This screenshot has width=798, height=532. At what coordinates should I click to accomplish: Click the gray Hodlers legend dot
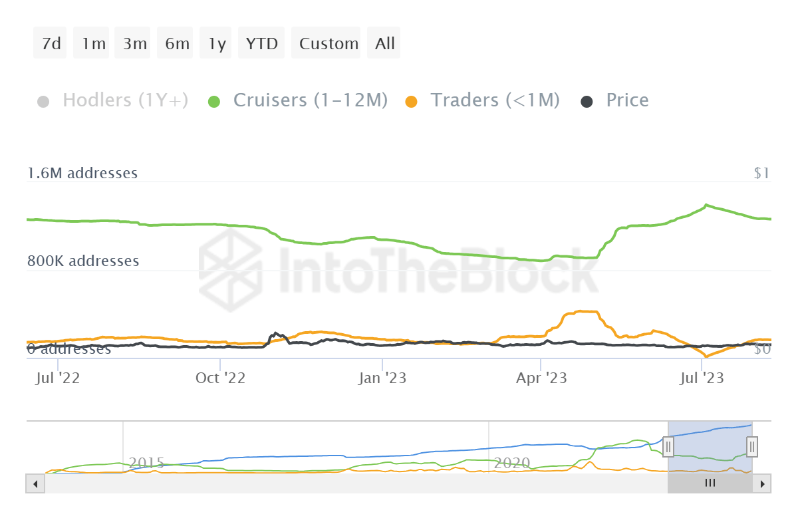coord(43,100)
